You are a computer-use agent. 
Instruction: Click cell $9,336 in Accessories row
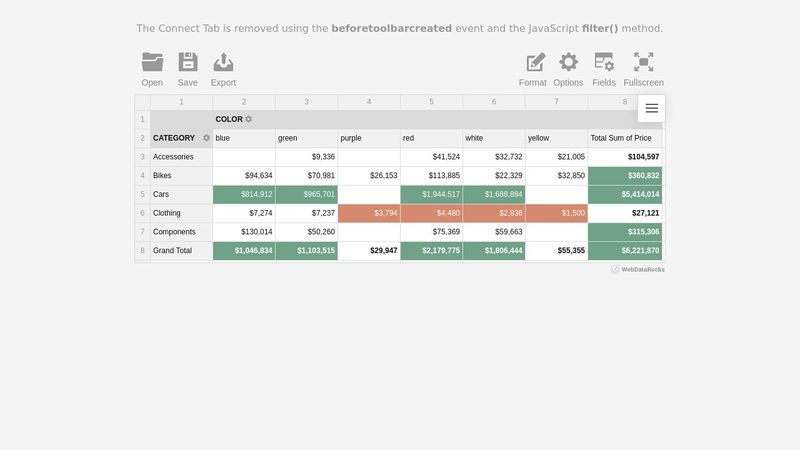click(x=306, y=157)
